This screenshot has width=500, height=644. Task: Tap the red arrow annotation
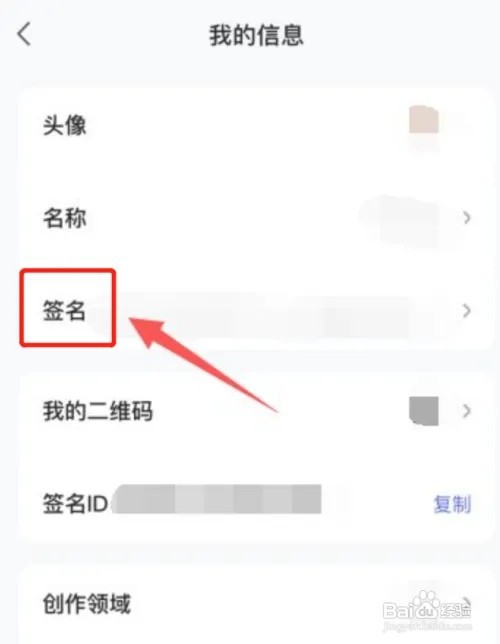(x=203, y=363)
